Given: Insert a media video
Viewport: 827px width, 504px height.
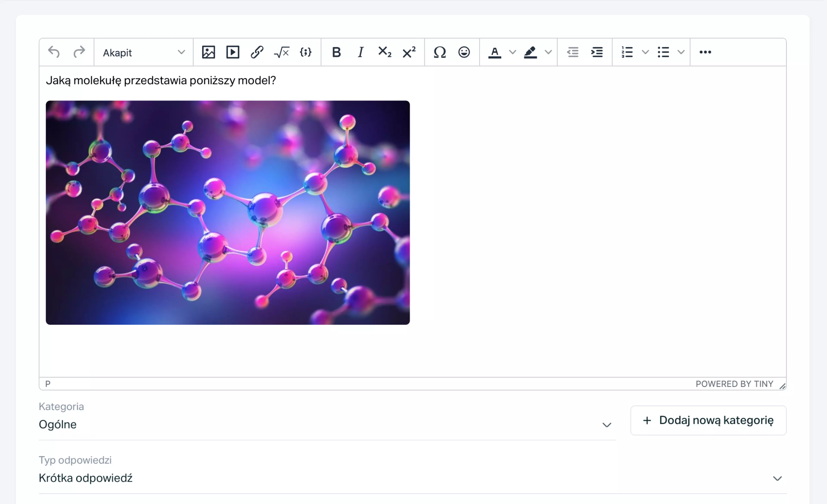Looking at the screenshot, I should 233,52.
